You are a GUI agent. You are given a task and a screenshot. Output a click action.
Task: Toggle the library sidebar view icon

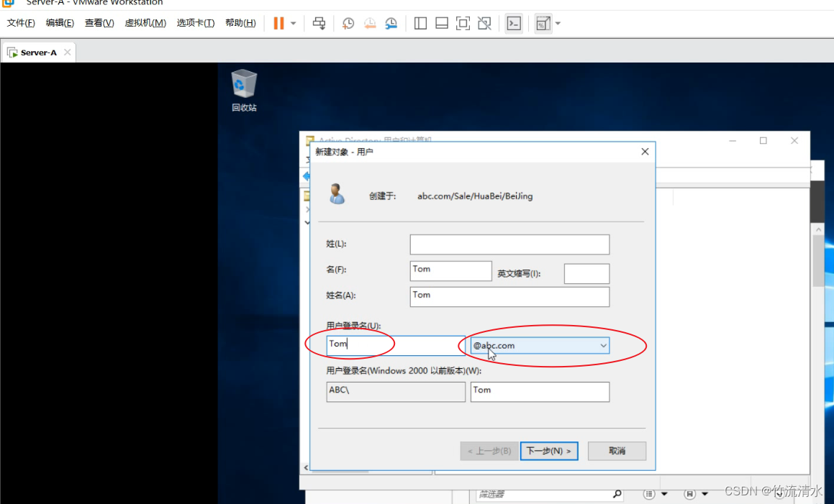[x=420, y=23]
